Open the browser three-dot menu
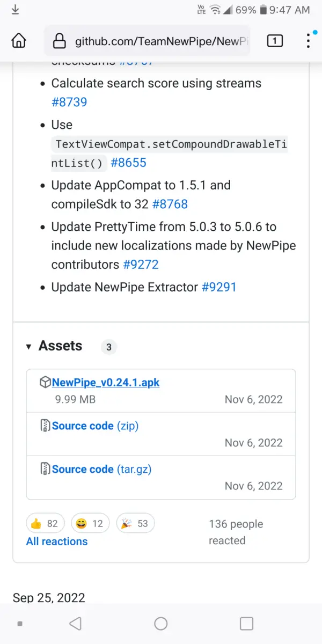The image size is (322, 644). point(308,41)
